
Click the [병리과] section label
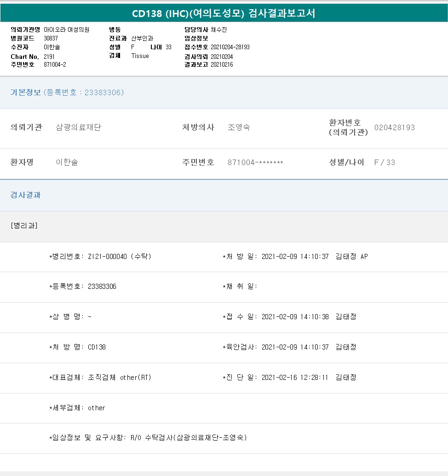coord(24,225)
